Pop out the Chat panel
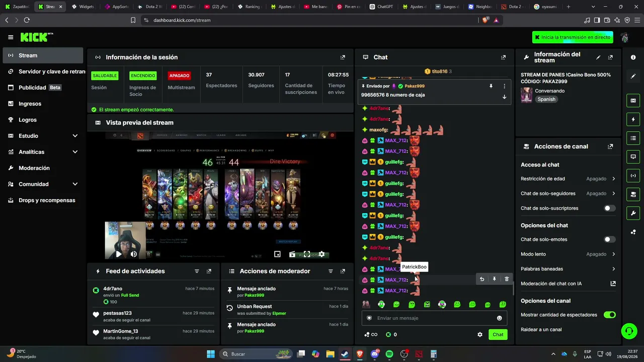Image resolution: width=644 pixels, height=362 pixels. pos(503,57)
